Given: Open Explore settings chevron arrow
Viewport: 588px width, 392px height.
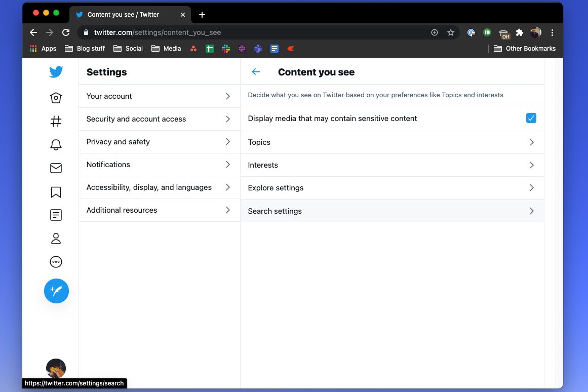Looking at the screenshot, I should coord(531,187).
